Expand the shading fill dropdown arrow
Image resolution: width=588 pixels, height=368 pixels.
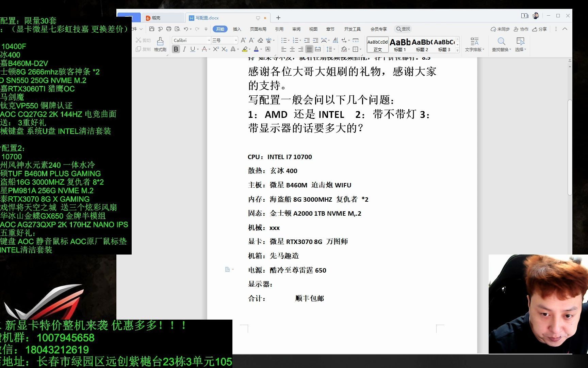tap(349, 49)
